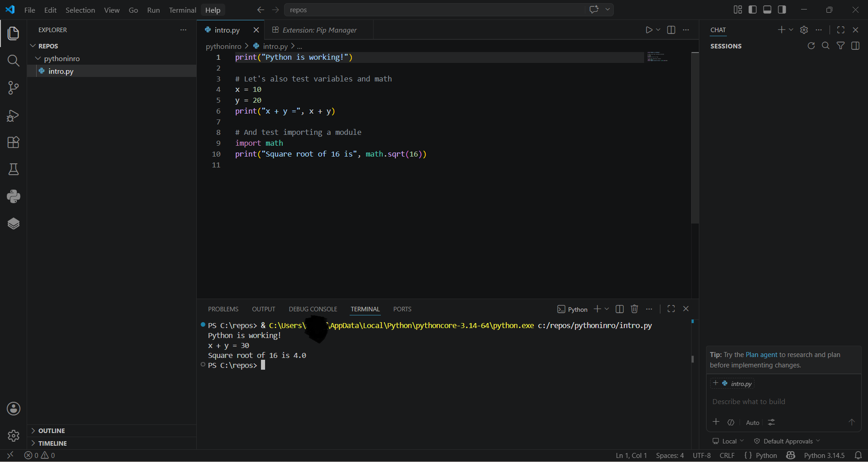Toggle the bottom Panel layout
This screenshot has height=462, width=868.
(767, 10)
